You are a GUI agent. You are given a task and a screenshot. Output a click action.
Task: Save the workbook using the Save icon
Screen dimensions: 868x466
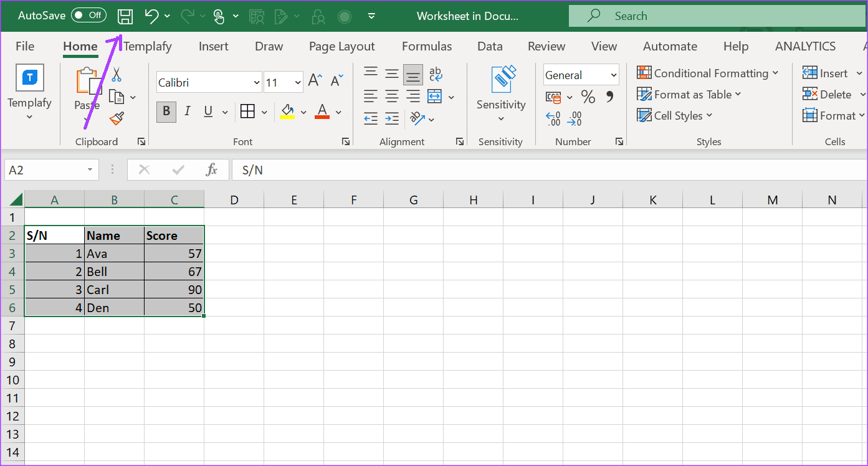[125, 16]
